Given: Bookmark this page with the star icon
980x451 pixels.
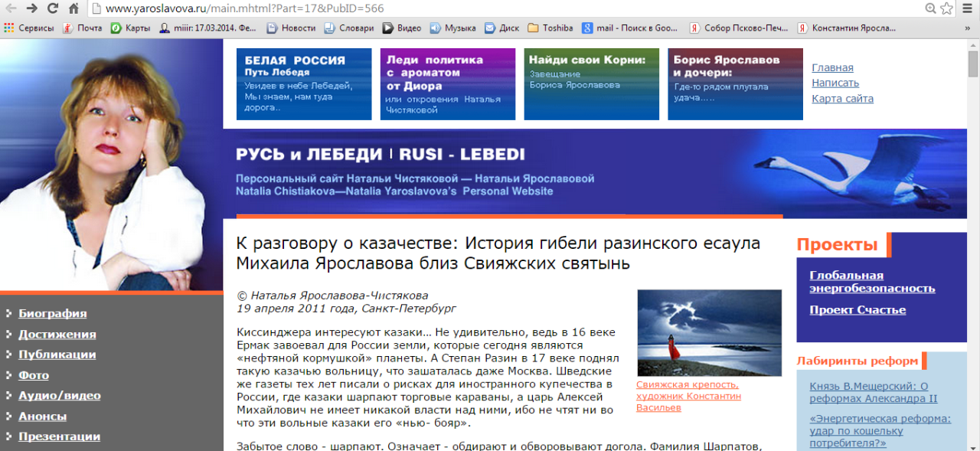Looking at the screenshot, I should tap(947, 8).
